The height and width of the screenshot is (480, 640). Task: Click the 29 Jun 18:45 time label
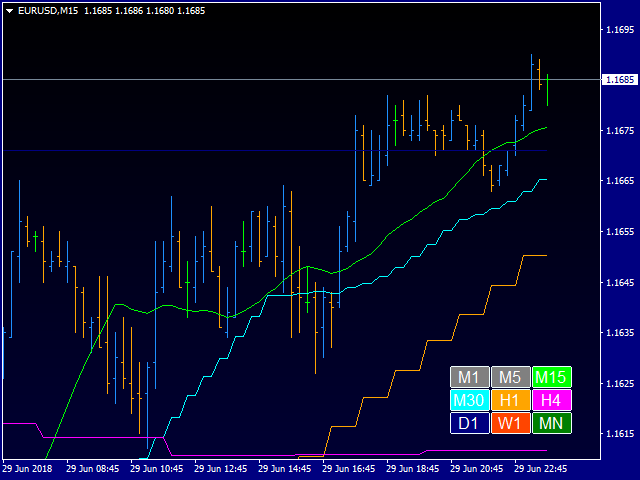tap(413, 469)
